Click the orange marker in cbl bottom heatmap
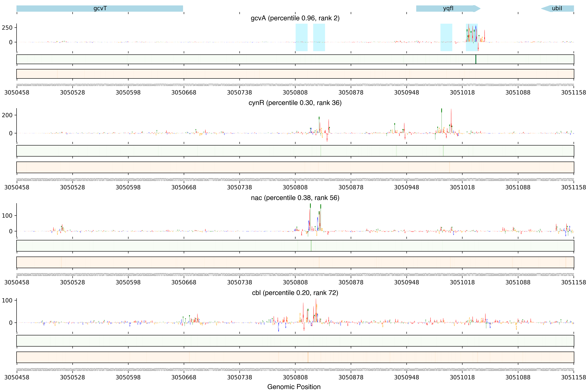The image size is (588, 392). [x=308, y=357]
